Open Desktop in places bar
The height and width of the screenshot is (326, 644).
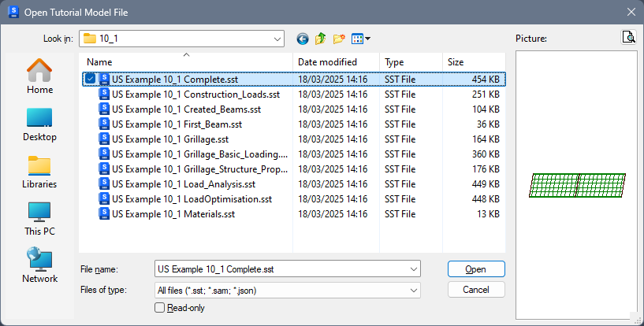coord(40,124)
